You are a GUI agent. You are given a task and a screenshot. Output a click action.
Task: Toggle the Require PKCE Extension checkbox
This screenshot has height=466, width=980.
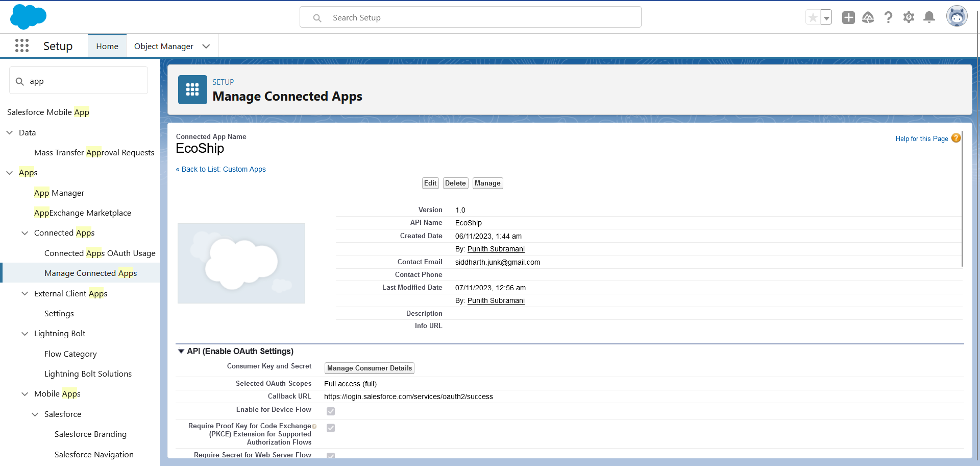click(x=331, y=428)
